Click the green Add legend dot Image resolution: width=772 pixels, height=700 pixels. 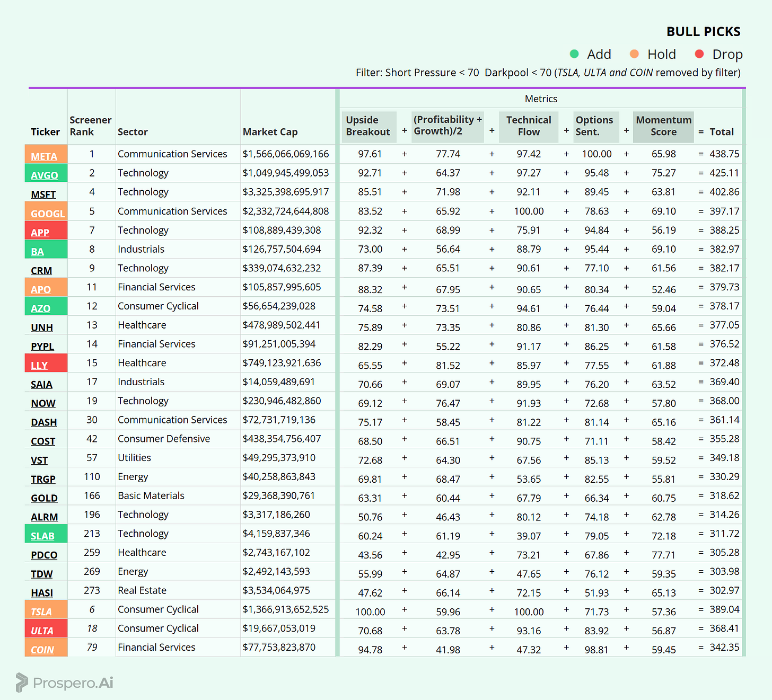coord(574,54)
